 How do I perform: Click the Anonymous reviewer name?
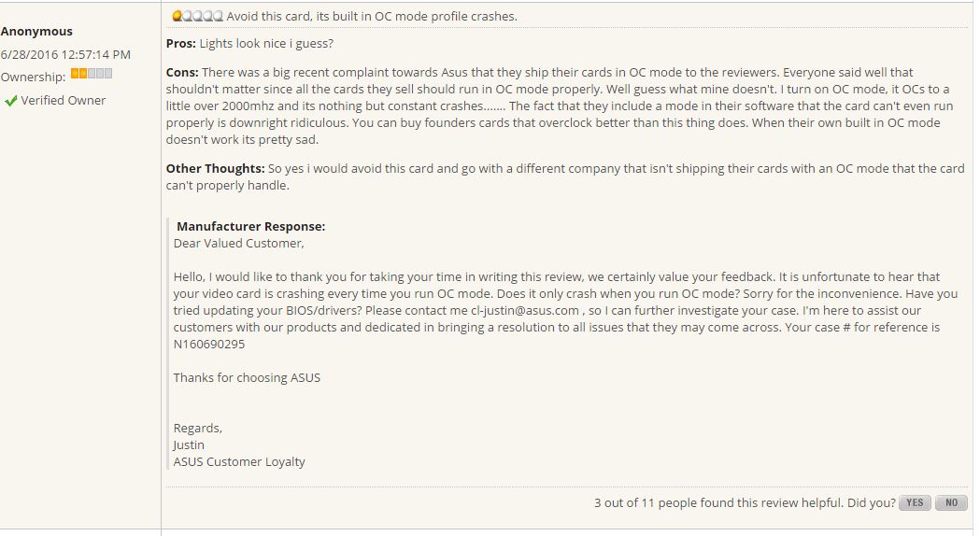36,31
